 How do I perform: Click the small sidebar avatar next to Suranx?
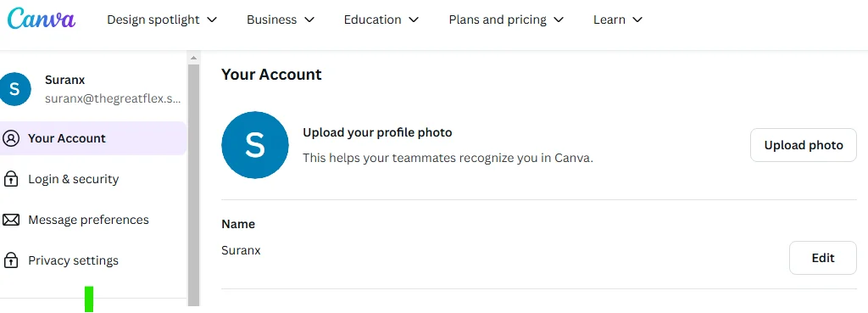click(15, 89)
